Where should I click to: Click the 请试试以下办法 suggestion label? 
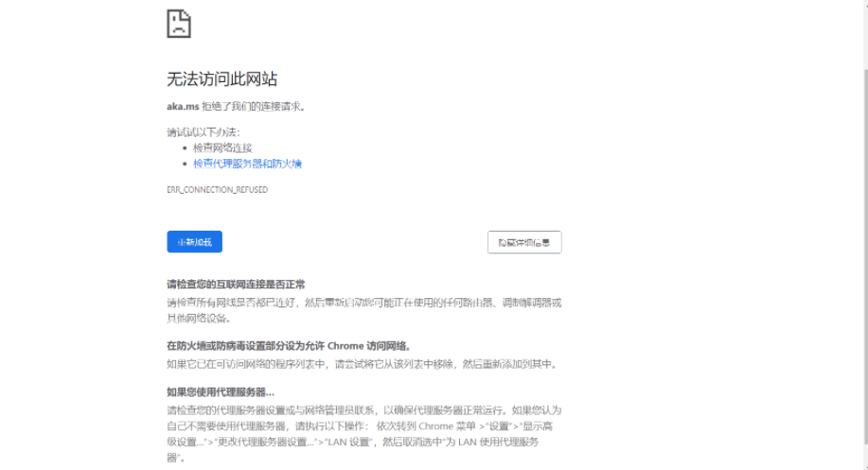pyautogui.click(x=204, y=132)
